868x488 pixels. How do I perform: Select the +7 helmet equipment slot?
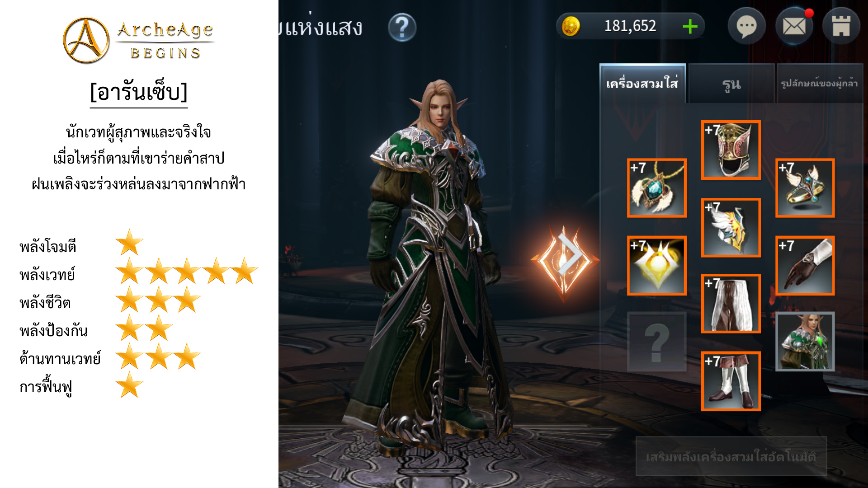(731, 150)
